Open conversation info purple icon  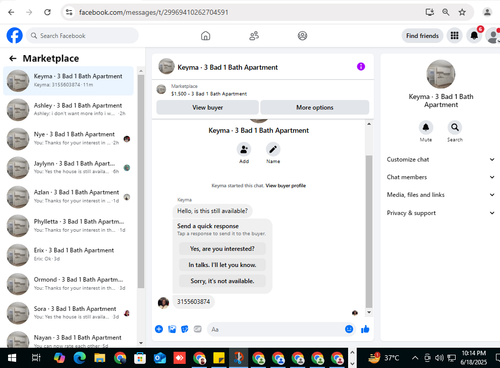coord(361,67)
